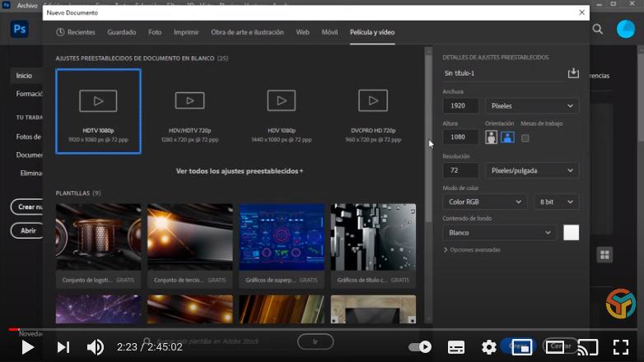Edit the Sin título-1 document name field
The height and width of the screenshot is (362, 644).
click(502, 73)
